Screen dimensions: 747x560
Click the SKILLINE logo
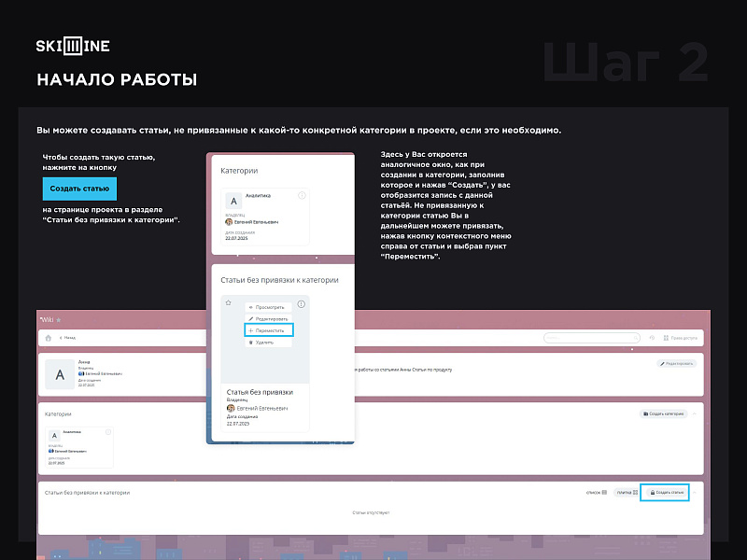[73, 46]
